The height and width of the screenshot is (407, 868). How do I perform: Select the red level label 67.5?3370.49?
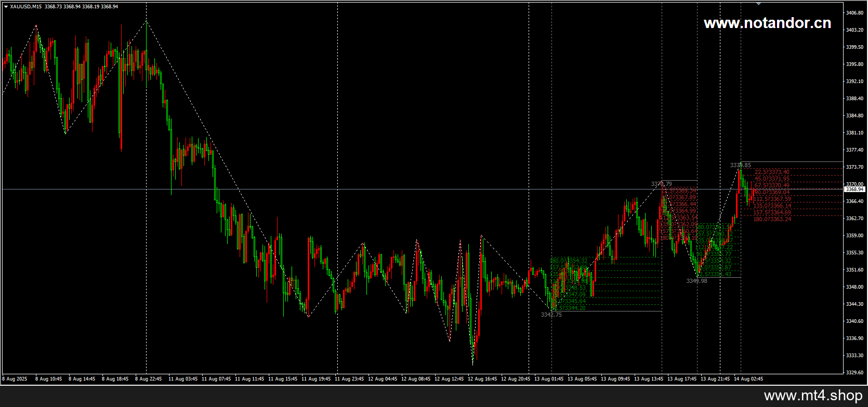click(771, 185)
